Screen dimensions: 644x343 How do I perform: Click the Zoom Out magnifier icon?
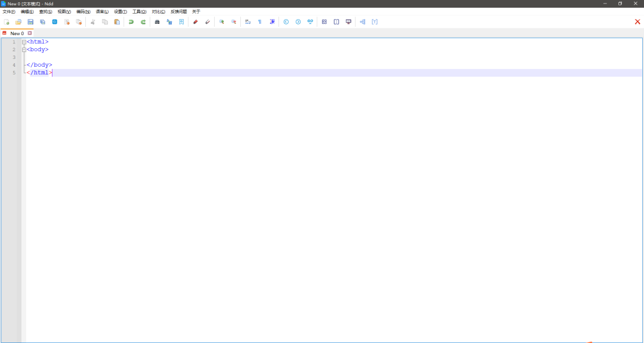(234, 22)
